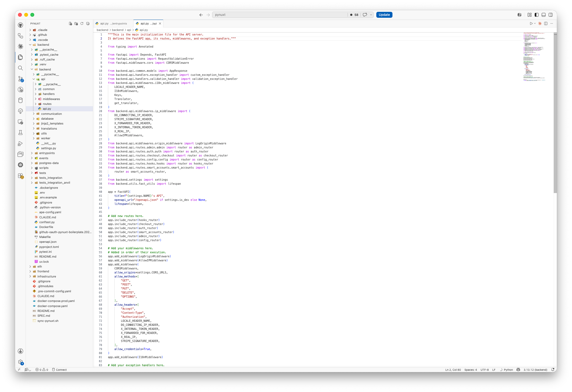This screenshot has width=572, height=392.
Task: Click the pynuxt command center search field
Action: [280, 15]
